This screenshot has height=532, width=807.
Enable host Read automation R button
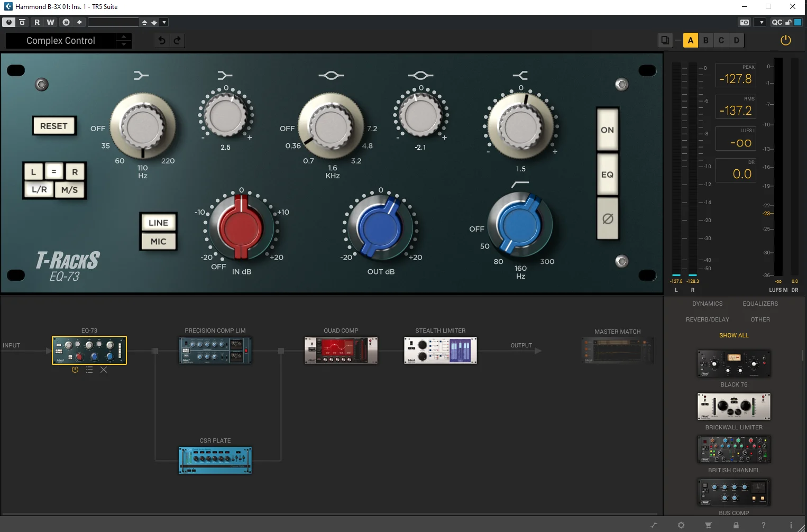coord(37,22)
